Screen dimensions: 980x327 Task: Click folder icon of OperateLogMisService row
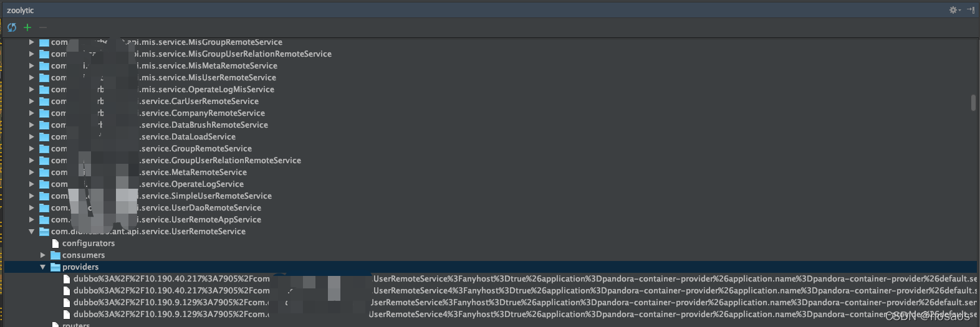44,90
